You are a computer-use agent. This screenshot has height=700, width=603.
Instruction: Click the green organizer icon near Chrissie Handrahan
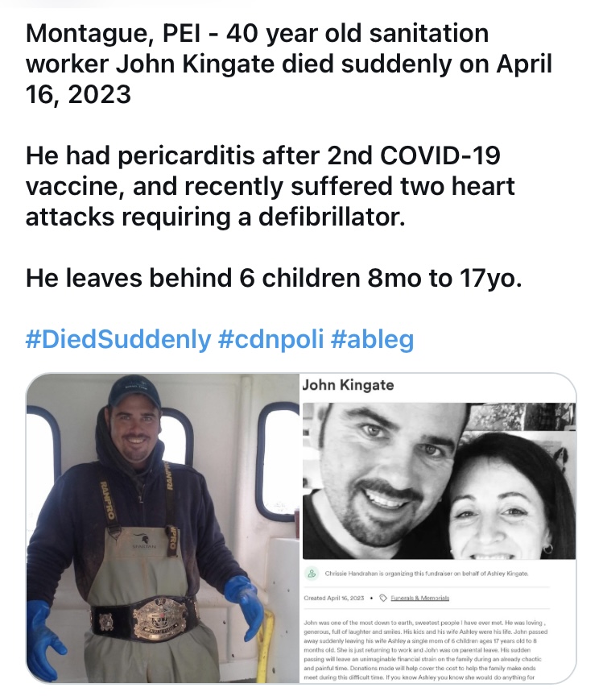tap(312, 574)
